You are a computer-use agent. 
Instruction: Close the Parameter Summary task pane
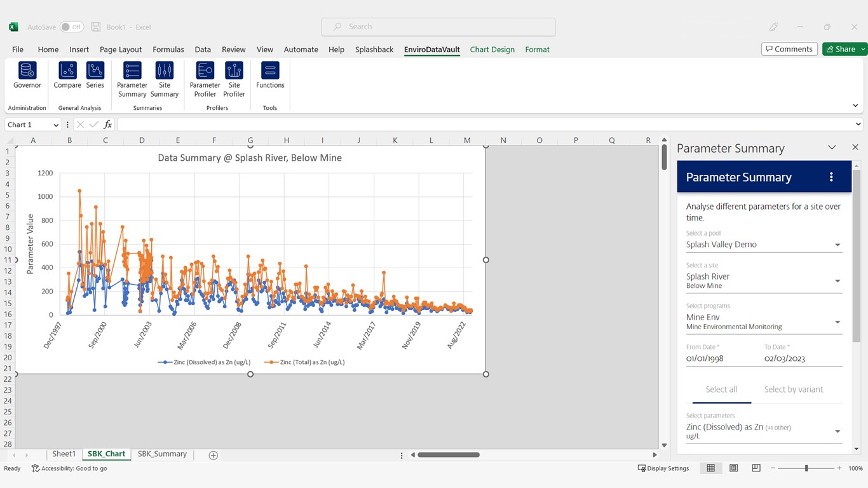pos(855,147)
